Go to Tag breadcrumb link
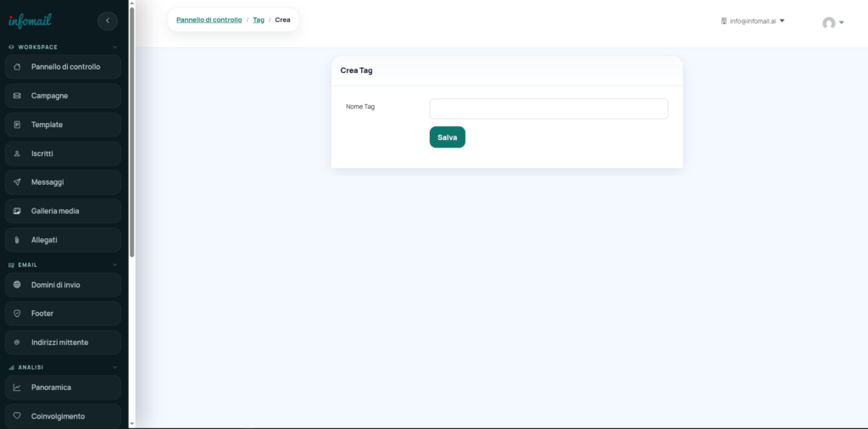 tap(259, 19)
